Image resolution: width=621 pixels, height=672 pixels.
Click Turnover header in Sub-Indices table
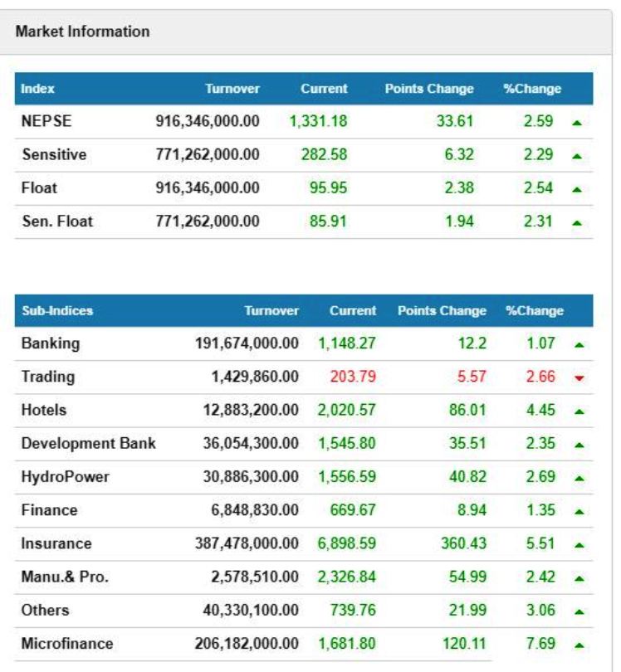pos(271,311)
